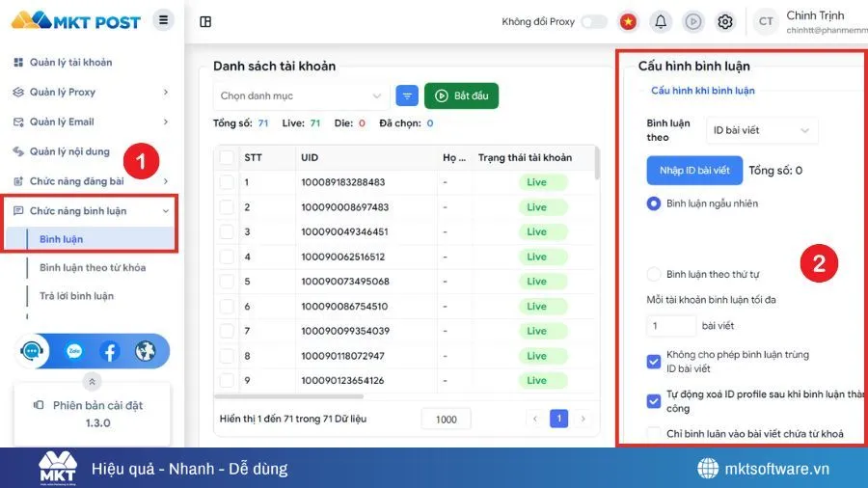Click the double-chevron collapse icon above version card
868x488 pixels.
(92, 381)
